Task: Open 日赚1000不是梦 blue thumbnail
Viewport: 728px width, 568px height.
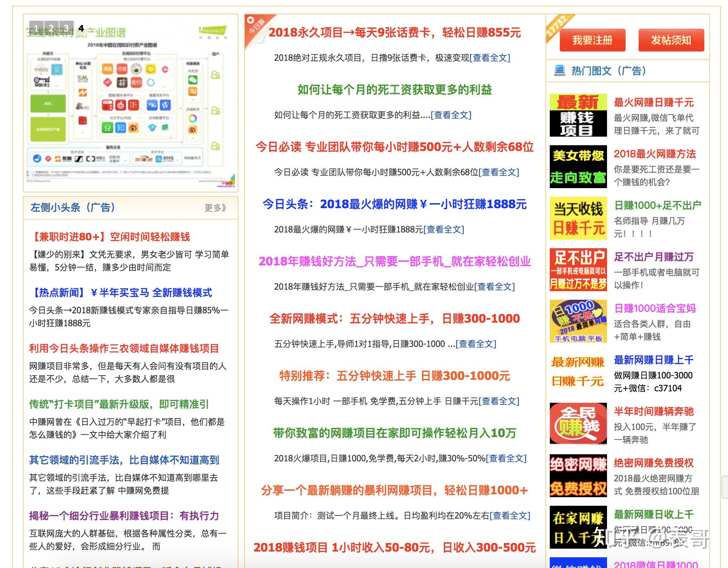Action: click(x=578, y=321)
